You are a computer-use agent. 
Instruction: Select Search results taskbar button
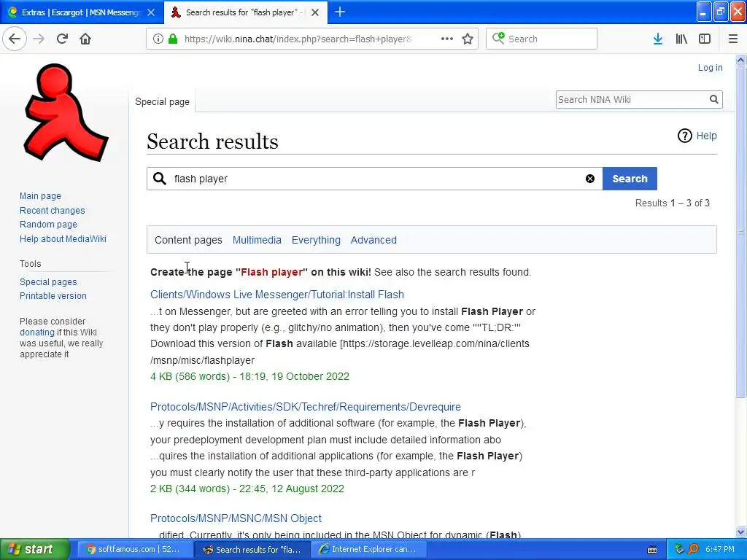click(x=252, y=549)
